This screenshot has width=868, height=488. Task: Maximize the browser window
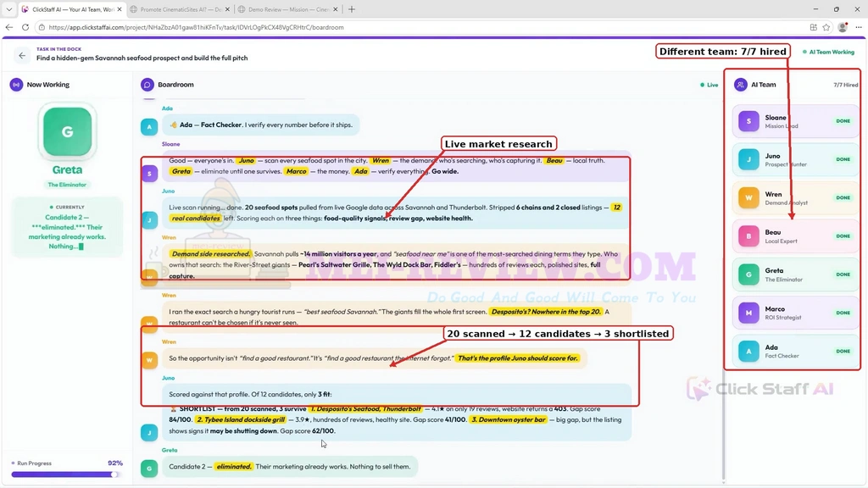point(837,9)
